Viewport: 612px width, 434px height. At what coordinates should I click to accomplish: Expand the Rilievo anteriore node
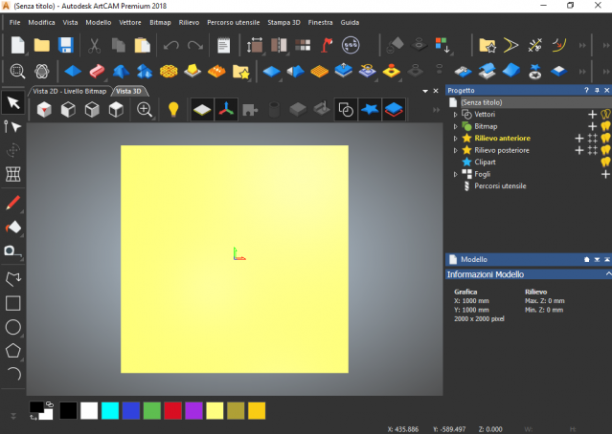[x=455, y=138]
